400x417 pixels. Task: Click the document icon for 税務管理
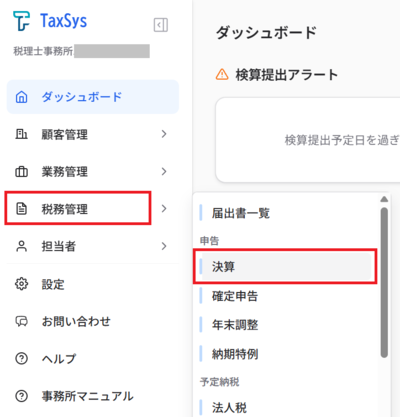22,209
